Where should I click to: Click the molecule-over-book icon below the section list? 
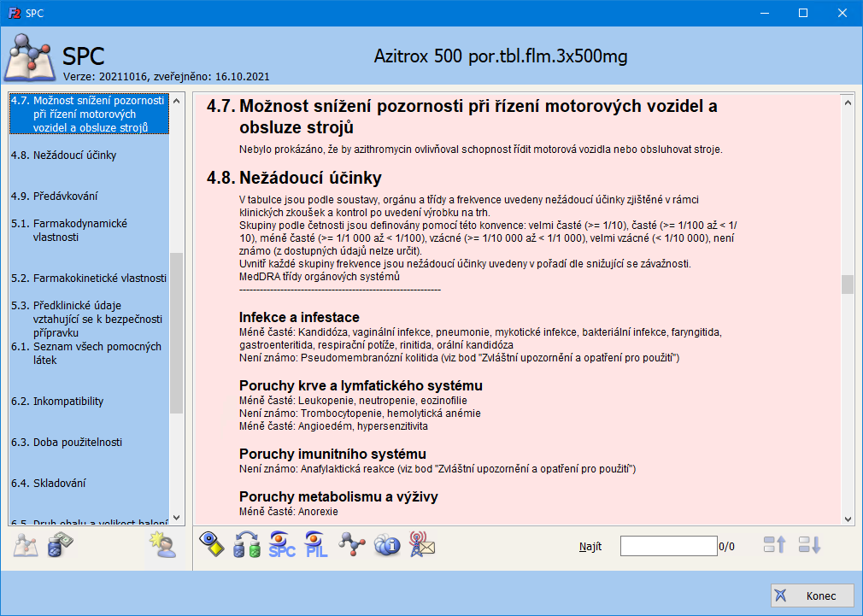pyautogui.click(x=26, y=546)
